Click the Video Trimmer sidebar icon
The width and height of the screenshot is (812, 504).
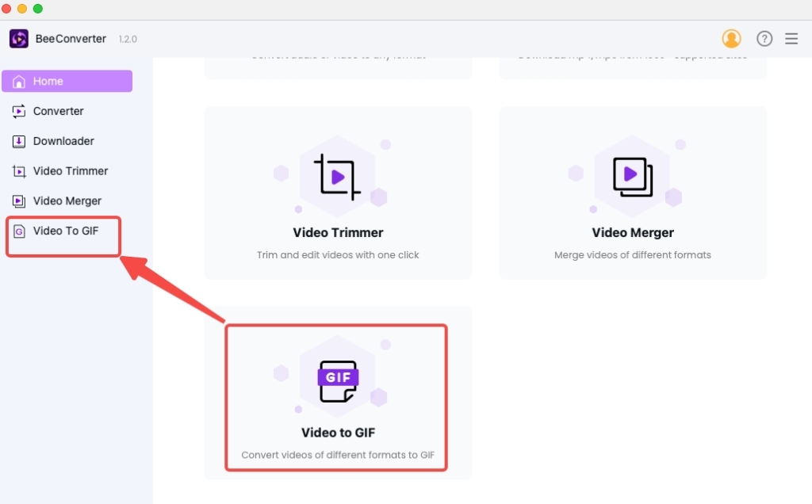[18, 171]
